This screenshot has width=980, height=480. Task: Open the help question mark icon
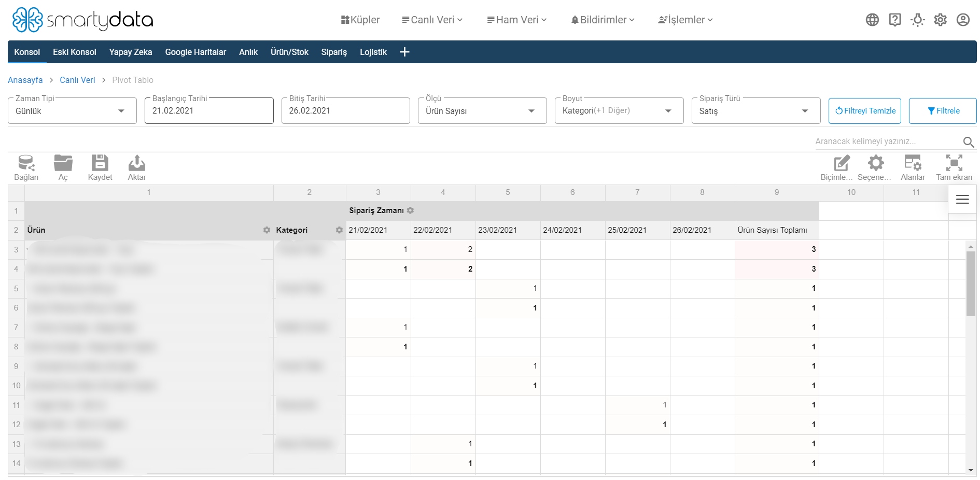895,20
